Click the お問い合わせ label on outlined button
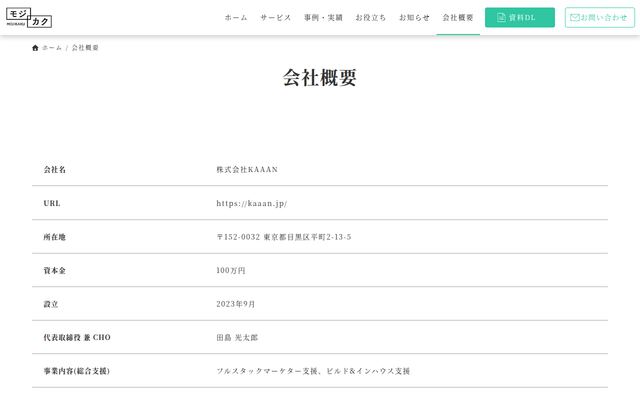The image size is (640, 400). tap(604, 18)
